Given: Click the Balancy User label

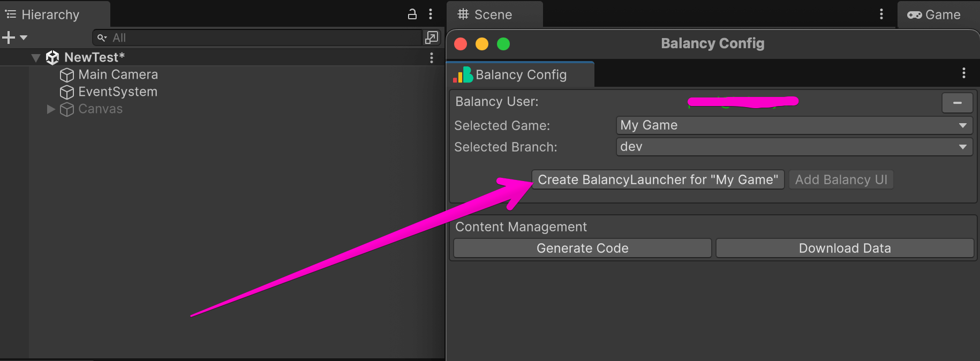Looking at the screenshot, I should pos(496,102).
